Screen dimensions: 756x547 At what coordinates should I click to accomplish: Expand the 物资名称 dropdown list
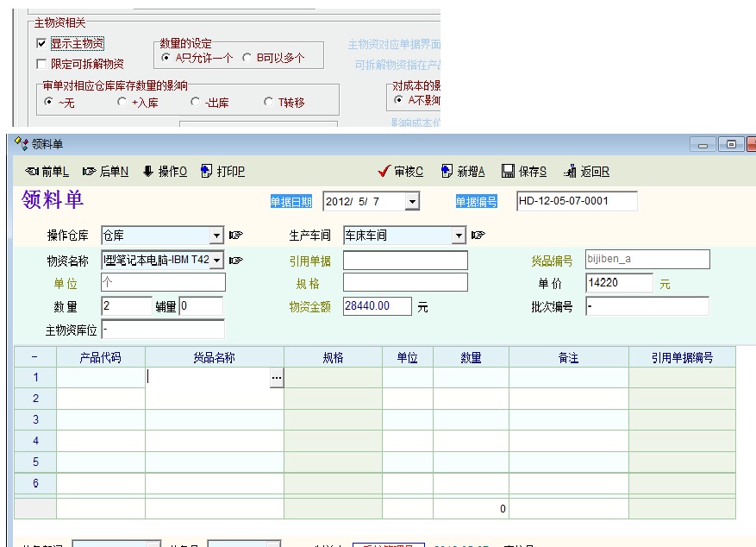tap(216, 260)
